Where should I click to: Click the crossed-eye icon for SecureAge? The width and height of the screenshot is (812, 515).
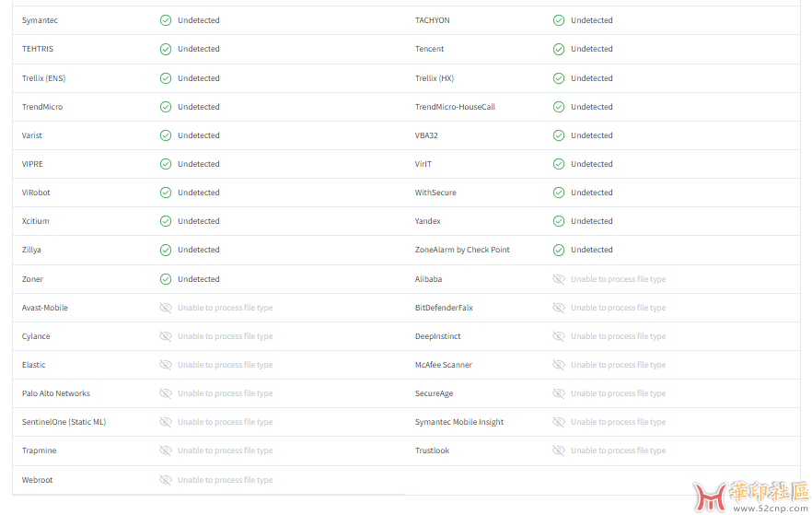tap(558, 393)
